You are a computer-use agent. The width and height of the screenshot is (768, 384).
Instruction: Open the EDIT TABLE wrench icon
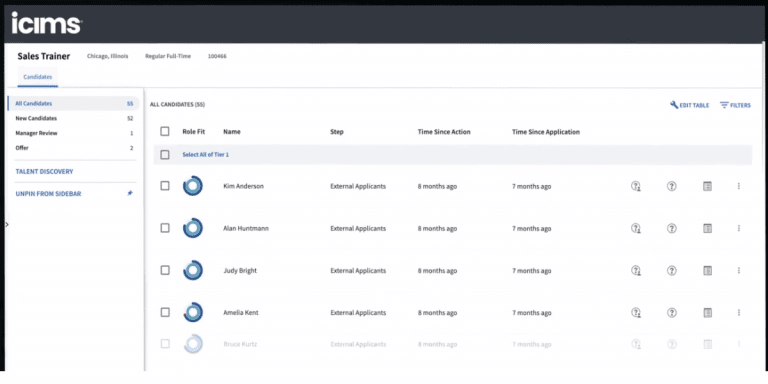[674, 105]
